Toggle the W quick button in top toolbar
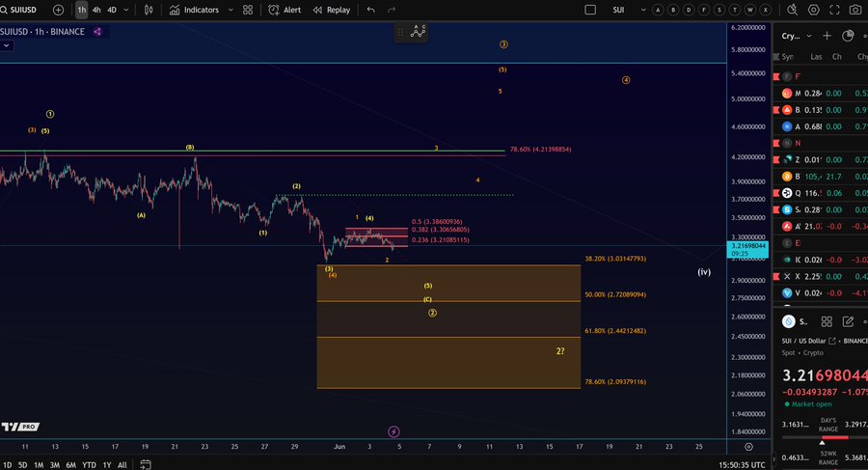This screenshot has width=868, height=470. (750, 10)
